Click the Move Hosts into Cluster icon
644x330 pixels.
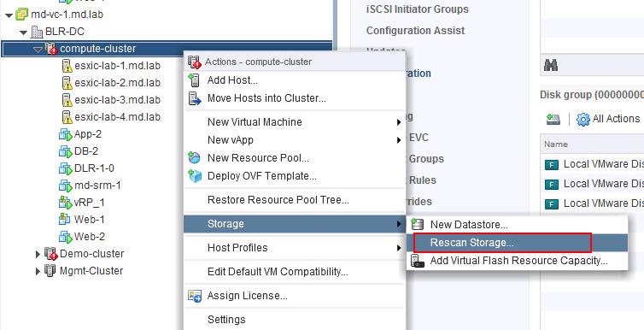[x=194, y=98]
